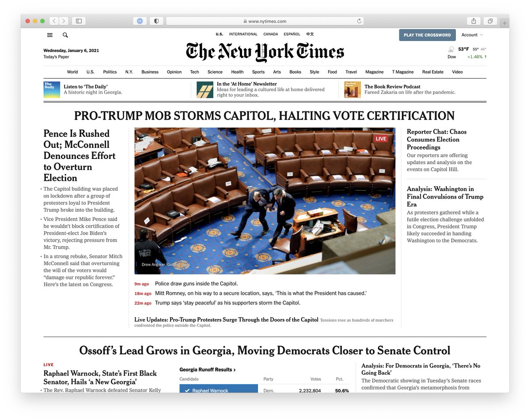Click the address bar showing www.nytimes.com
The image size is (530, 420).
(x=265, y=21)
